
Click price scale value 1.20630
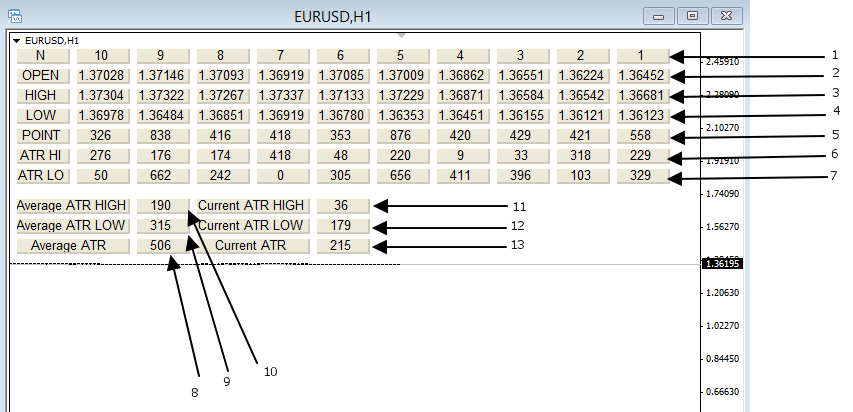[722, 293]
